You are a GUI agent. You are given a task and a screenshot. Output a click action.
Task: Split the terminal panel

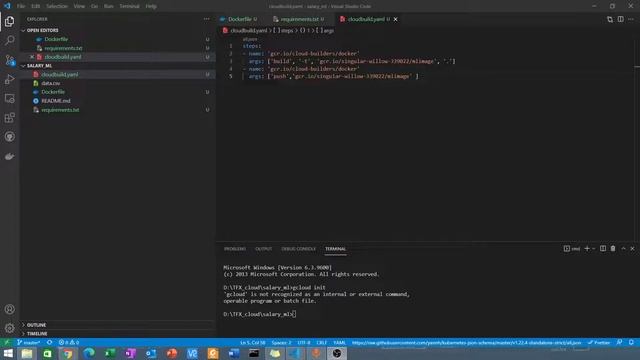603,249
